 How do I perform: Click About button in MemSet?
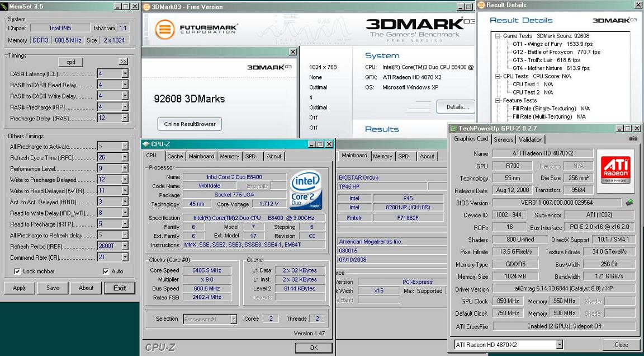[86, 288]
